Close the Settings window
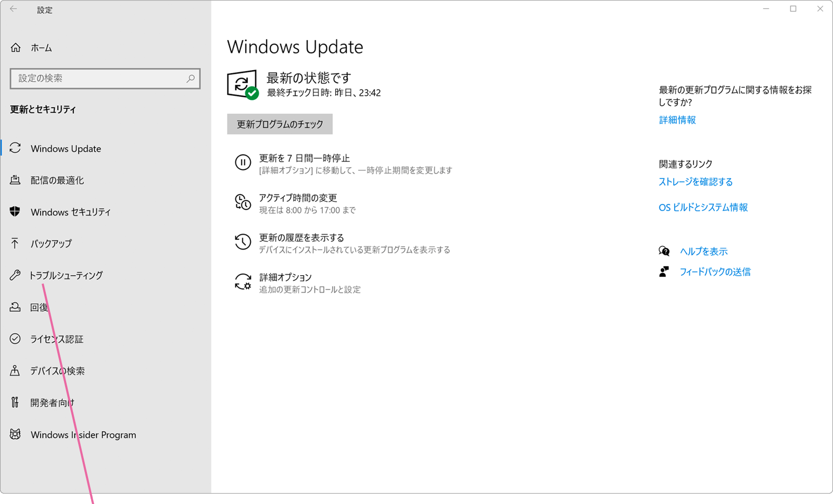 pyautogui.click(x=820, y=9)
